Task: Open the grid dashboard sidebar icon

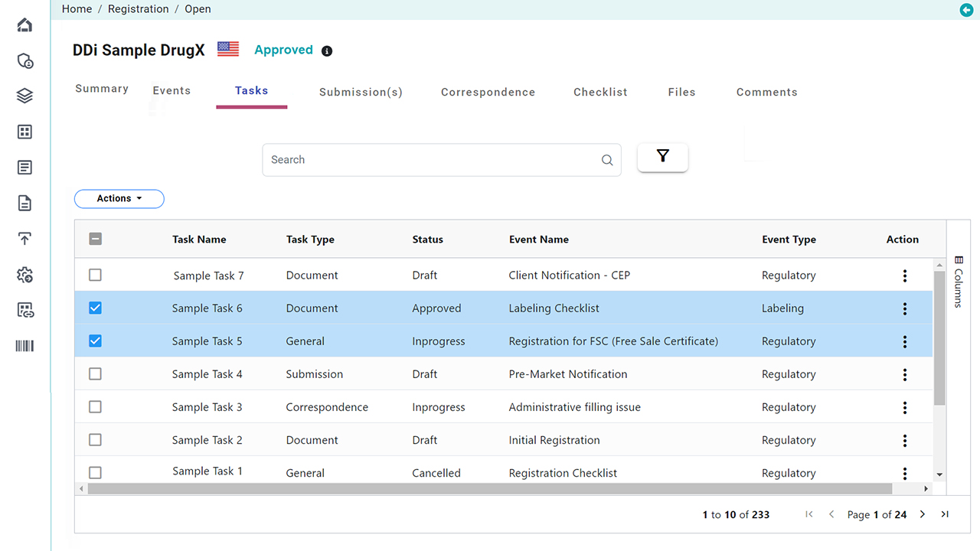Action: click(x=24, y=132)
